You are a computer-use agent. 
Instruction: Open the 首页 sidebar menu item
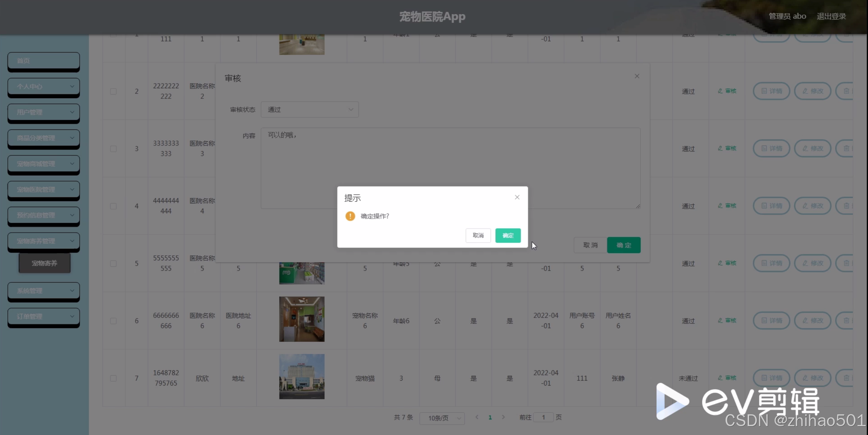(x=43, y=61)
